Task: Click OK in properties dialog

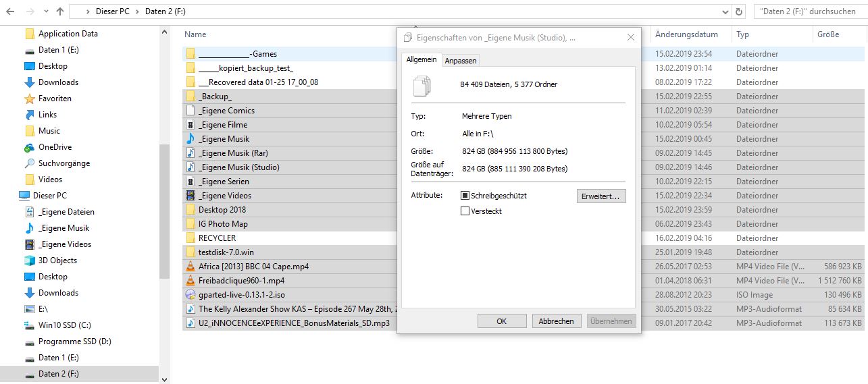Action: (x=501, y=321)
